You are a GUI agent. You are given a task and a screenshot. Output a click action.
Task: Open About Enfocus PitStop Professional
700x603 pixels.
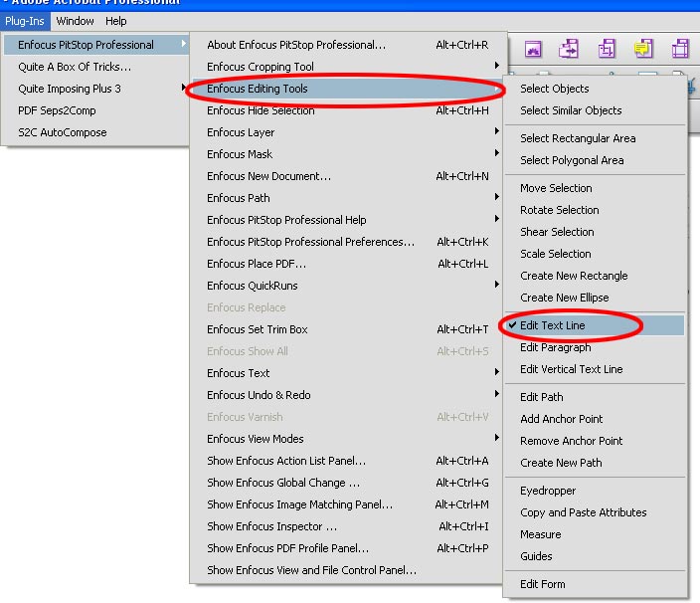(348, 45)
